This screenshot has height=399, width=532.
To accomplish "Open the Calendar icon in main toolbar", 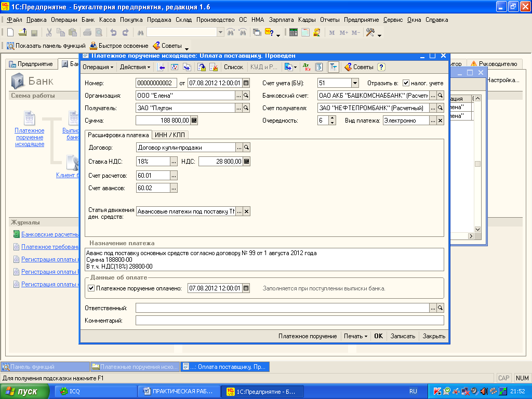I will [x=305, y=32].
